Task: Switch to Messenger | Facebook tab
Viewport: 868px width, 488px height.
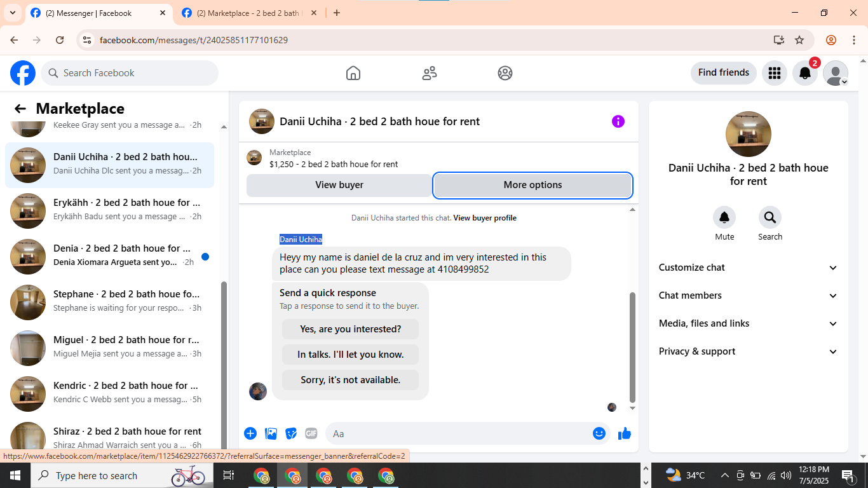Action: 98,13
